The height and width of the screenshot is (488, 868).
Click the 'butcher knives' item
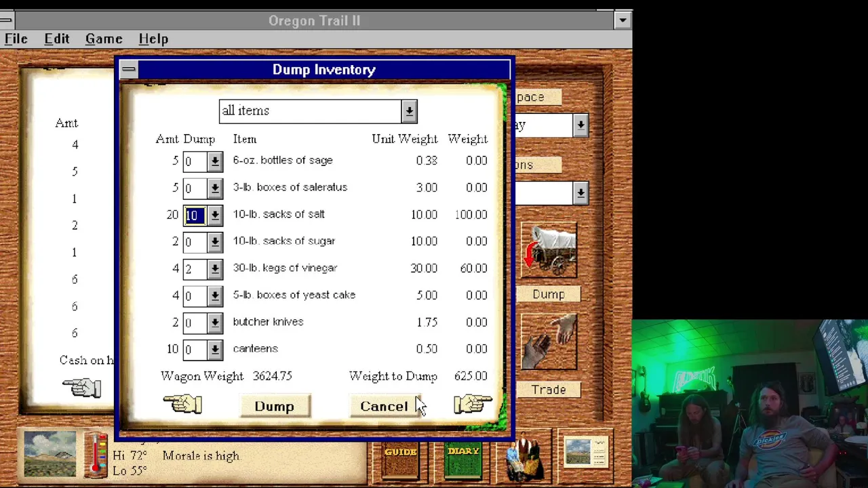click(x=268, y=321)
